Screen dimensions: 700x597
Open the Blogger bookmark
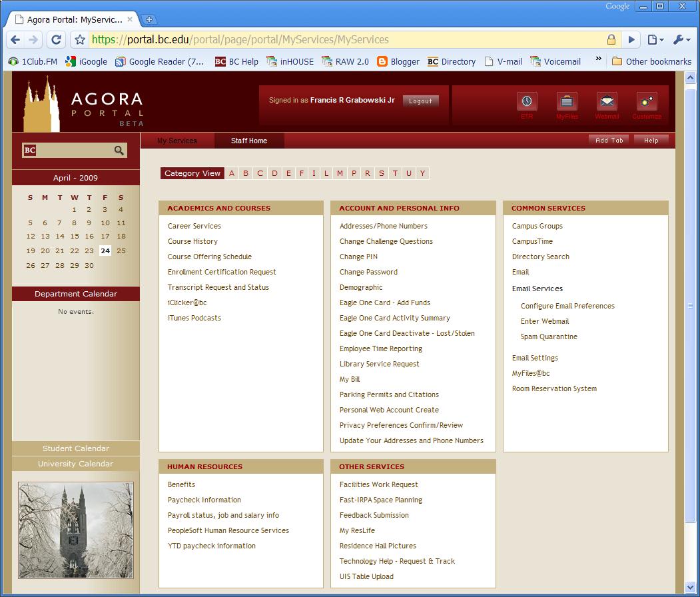point(398,61)
